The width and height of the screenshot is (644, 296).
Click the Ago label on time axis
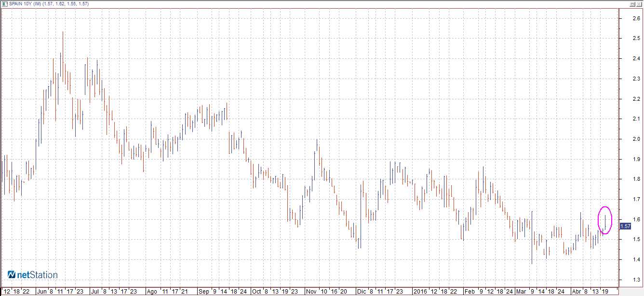pyautogui.click(x=152, y=292)
